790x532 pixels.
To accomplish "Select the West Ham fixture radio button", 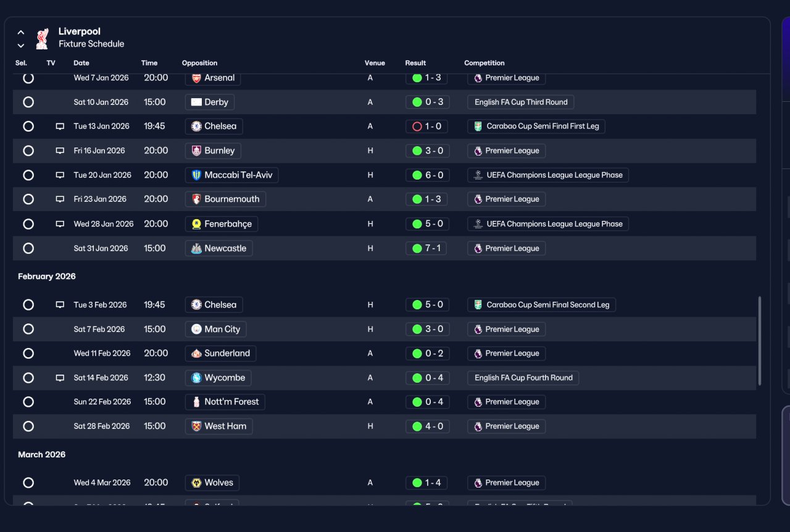I will click(x=28, y=426).
